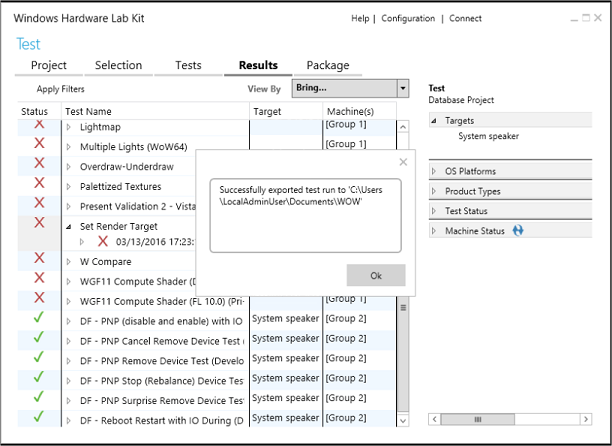Expand the OS Platforms filter section
Screen dimensions: 612x446
434,171
